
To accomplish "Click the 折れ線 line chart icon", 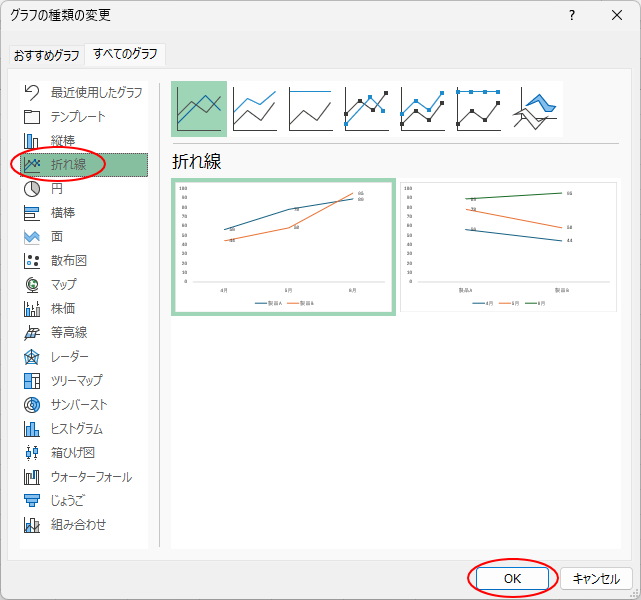I will coord(32,165).
